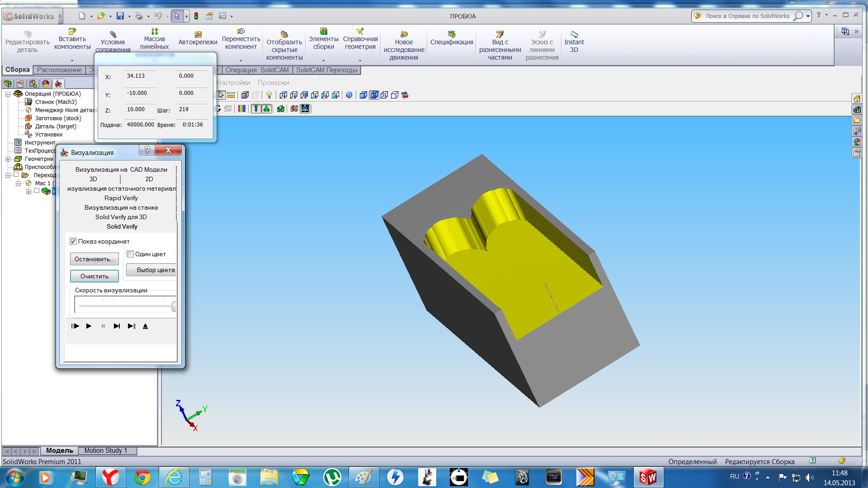Click the light bulb toolbar icon
Image resolution: width=868 pixels, height=488 pixels.
[x=269, y=95]
